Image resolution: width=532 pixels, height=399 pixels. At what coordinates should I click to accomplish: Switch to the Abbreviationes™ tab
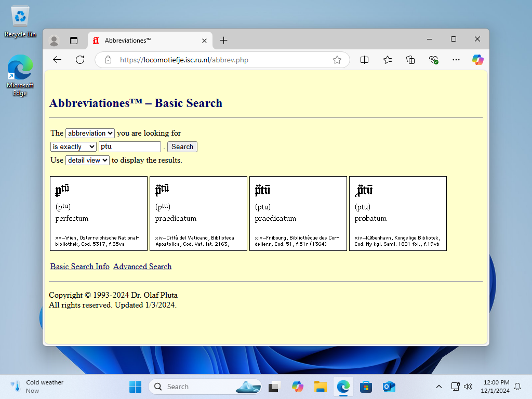point(145,41)
